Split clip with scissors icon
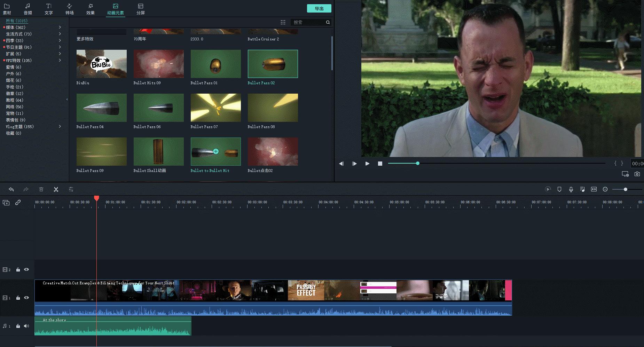 (56, 189)
